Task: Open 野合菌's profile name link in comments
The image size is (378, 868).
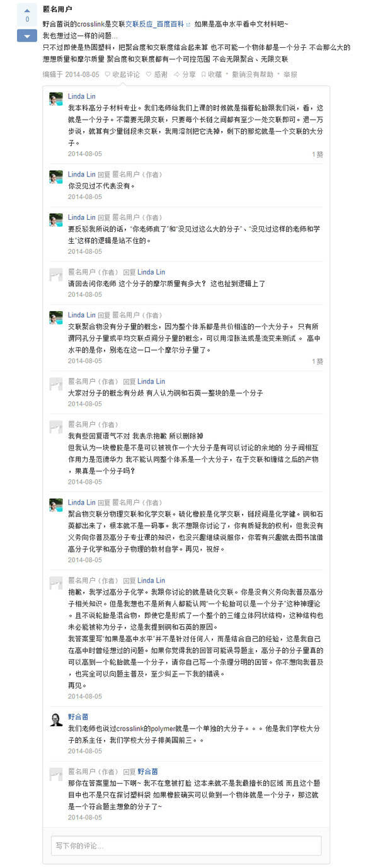Action: [78, 717]
